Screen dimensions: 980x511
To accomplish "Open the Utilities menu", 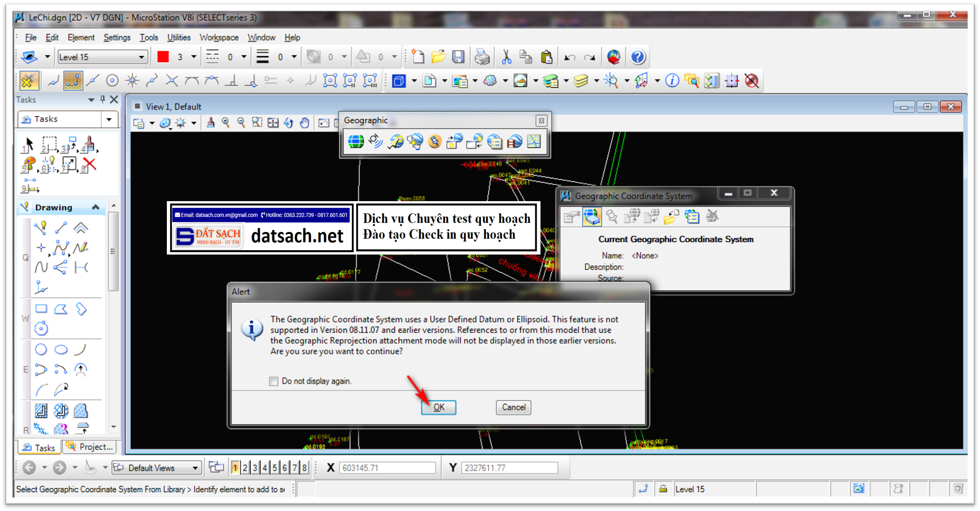I will 178,38.
